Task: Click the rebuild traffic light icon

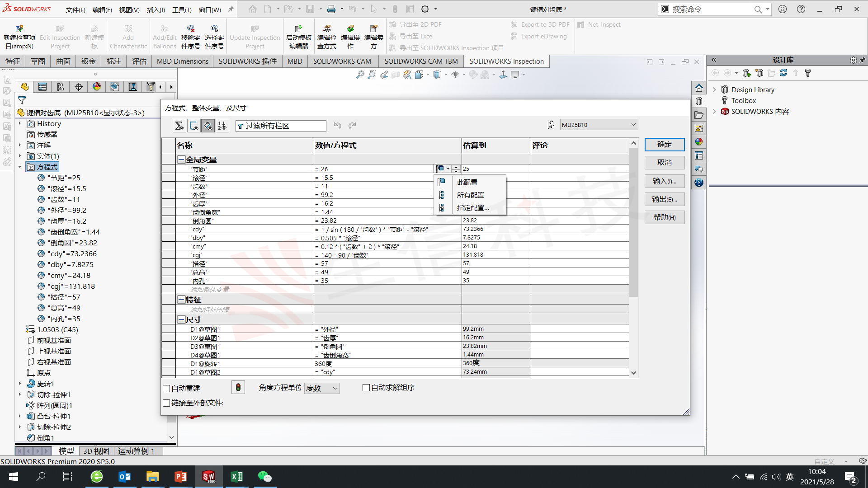Action: tap(238, 387)
